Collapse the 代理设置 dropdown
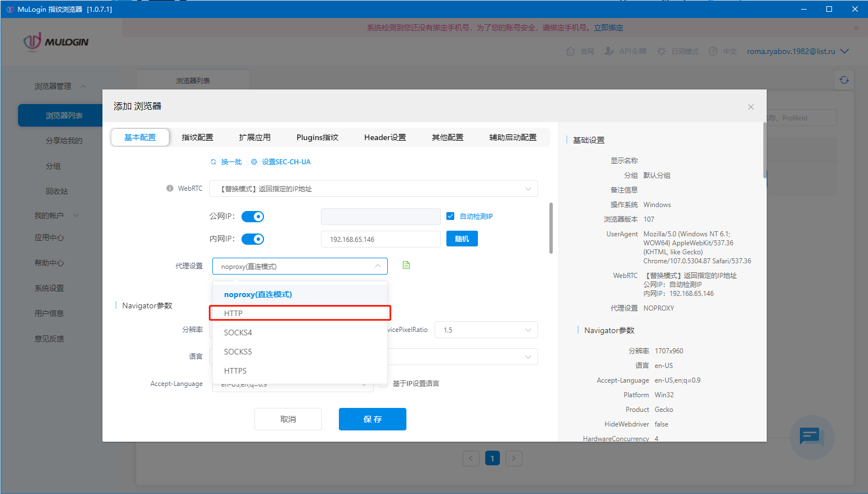Viewport: 868px width, 494px height. point(300,266)
